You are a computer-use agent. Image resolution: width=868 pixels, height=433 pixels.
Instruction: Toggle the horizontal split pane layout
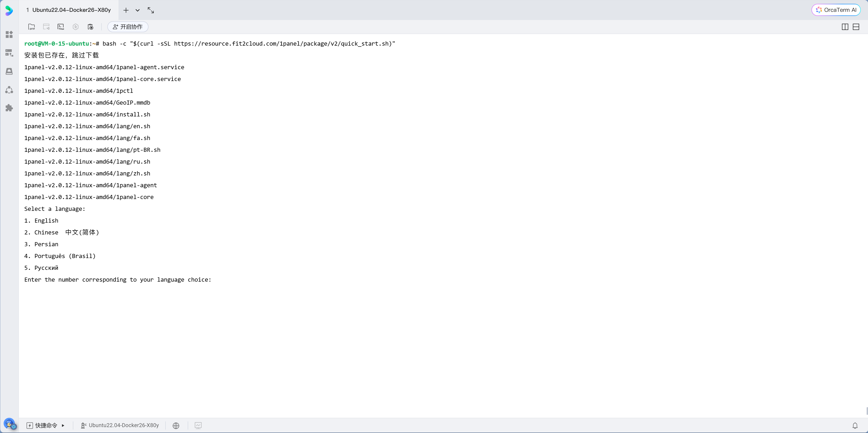856,27
